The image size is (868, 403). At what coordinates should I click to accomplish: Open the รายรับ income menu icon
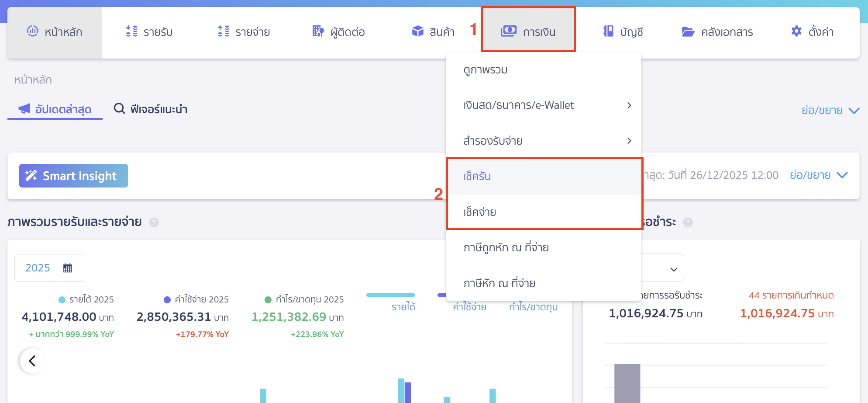click(131, 31)
